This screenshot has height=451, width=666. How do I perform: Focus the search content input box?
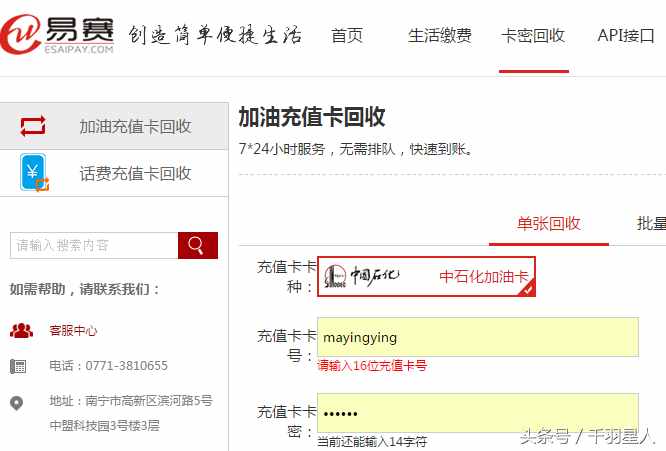94,245
